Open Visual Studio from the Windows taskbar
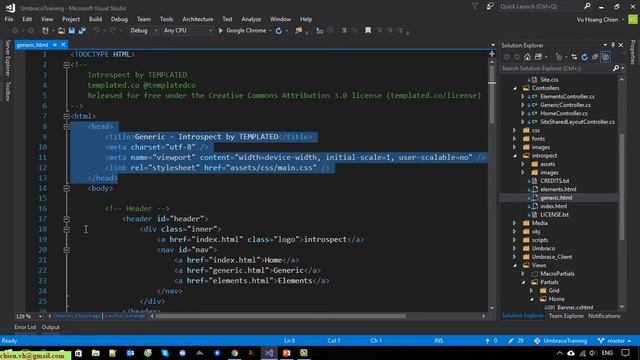The height and width of the screenshot is (360, 640). (x=269, y=353)
